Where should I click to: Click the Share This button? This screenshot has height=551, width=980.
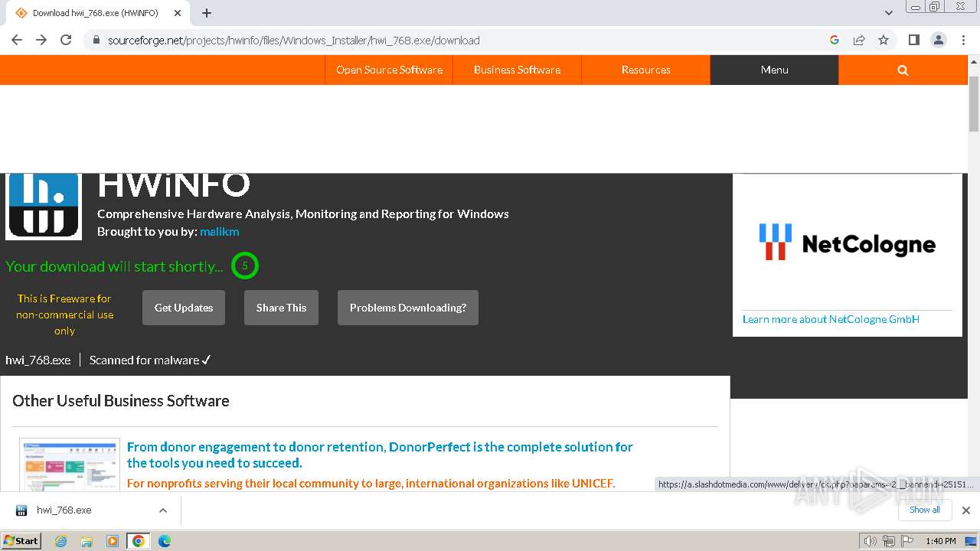[281, 308]
